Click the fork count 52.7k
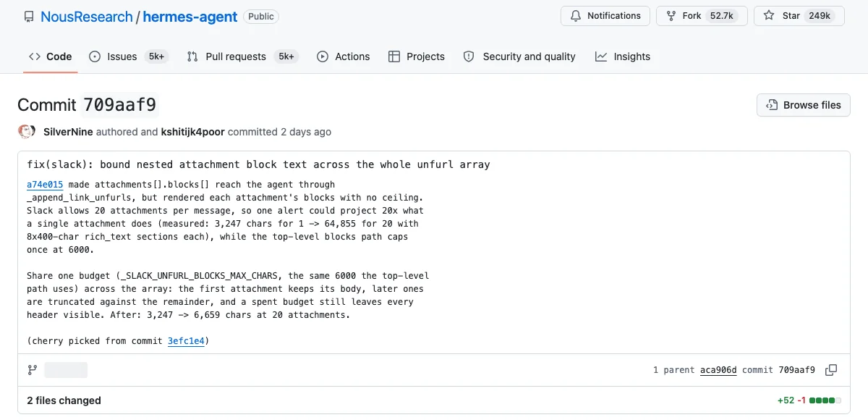Viewport: 868px width, 420px height. coord(722,16)
